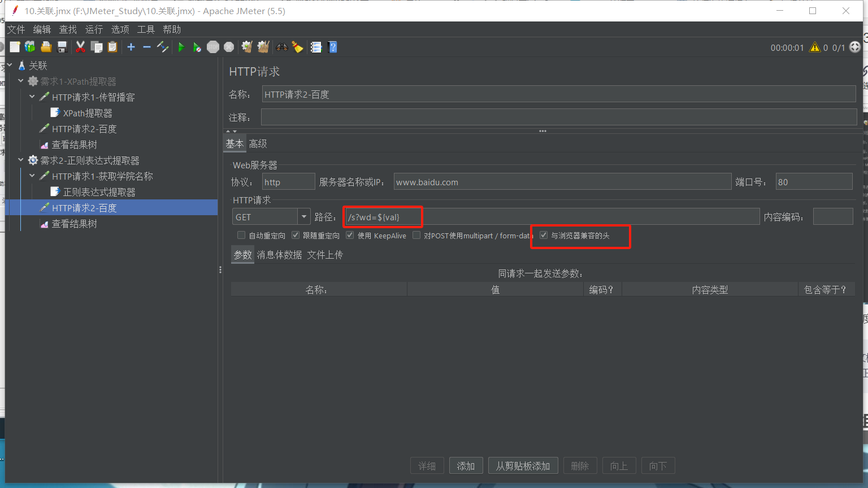Viewport: 868px width, 488px height.
Task: Click 从剪贴板添加 button
Action: 523,466
